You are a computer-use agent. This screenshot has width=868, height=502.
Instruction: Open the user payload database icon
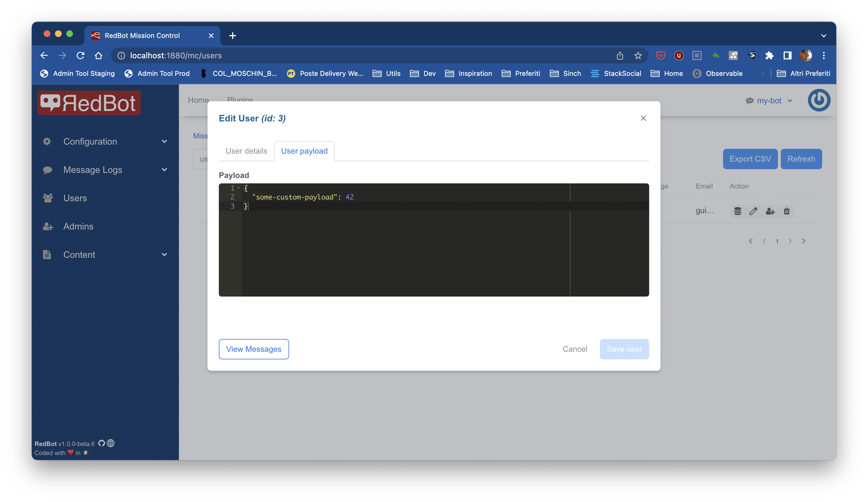click(x=737, y=211)
